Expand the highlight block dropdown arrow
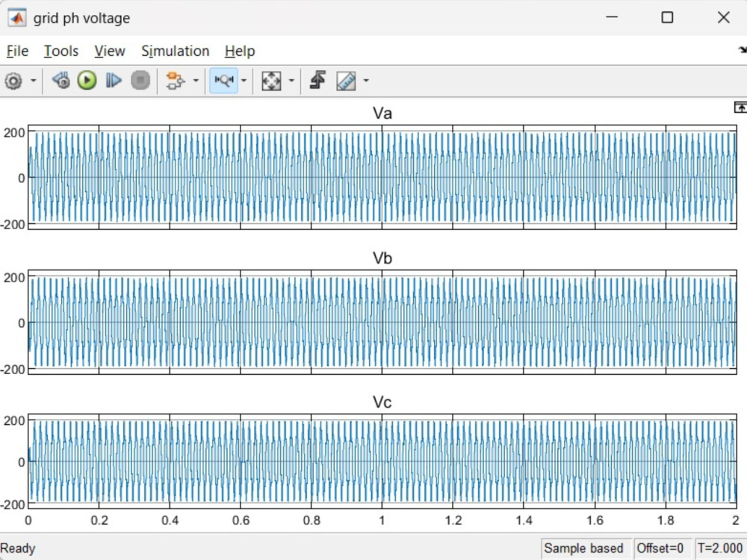This screenshot has width=747, height=560. pyautogui.click(x=196, y=81)
